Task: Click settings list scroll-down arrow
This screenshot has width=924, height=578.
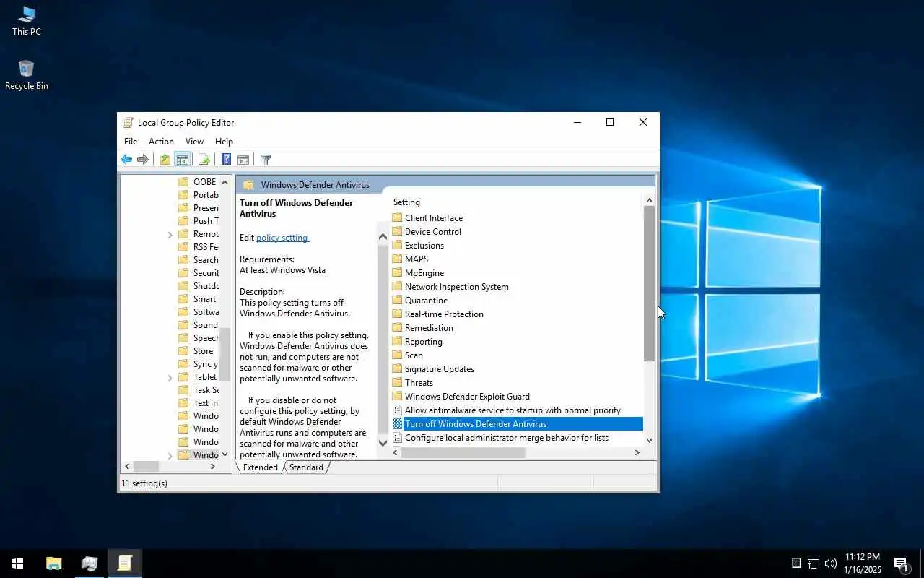Action: click(x=649, y=440)
